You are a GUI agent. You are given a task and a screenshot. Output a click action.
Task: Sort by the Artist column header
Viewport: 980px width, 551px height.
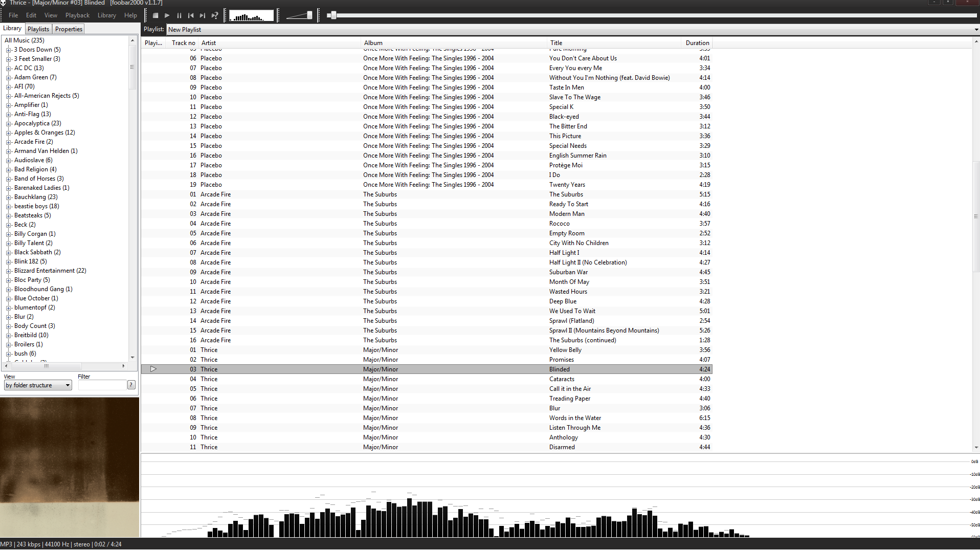[279, 43]
